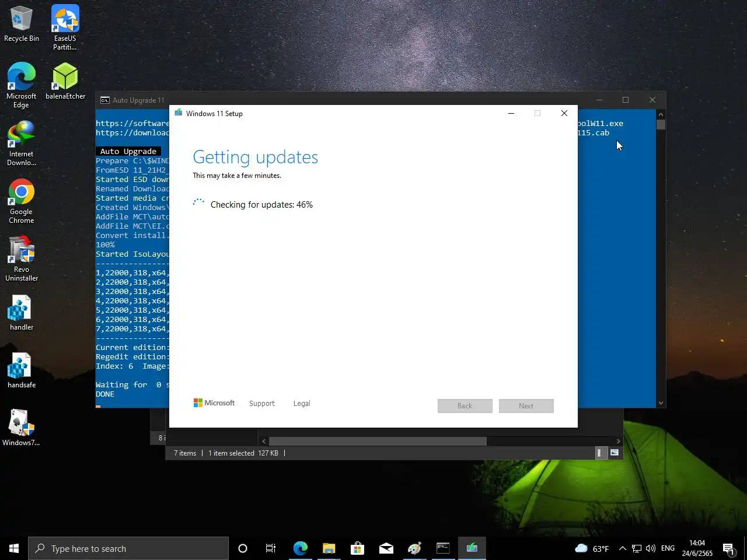
Task: Click console scrollbar down arrow
Action: 661,402
